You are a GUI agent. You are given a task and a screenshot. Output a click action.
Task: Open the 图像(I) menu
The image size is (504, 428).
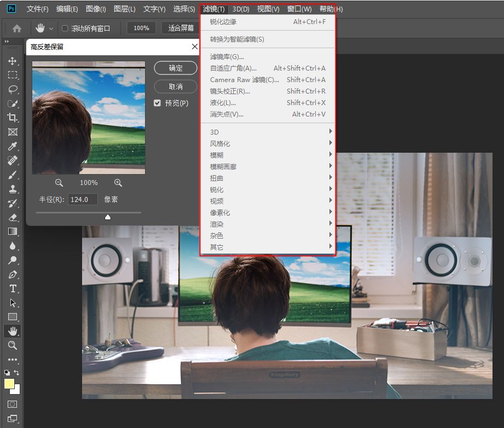point(96,9)
